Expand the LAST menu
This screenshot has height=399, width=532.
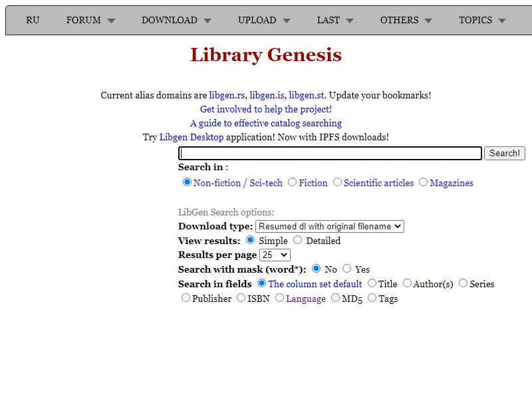(336, 20)
